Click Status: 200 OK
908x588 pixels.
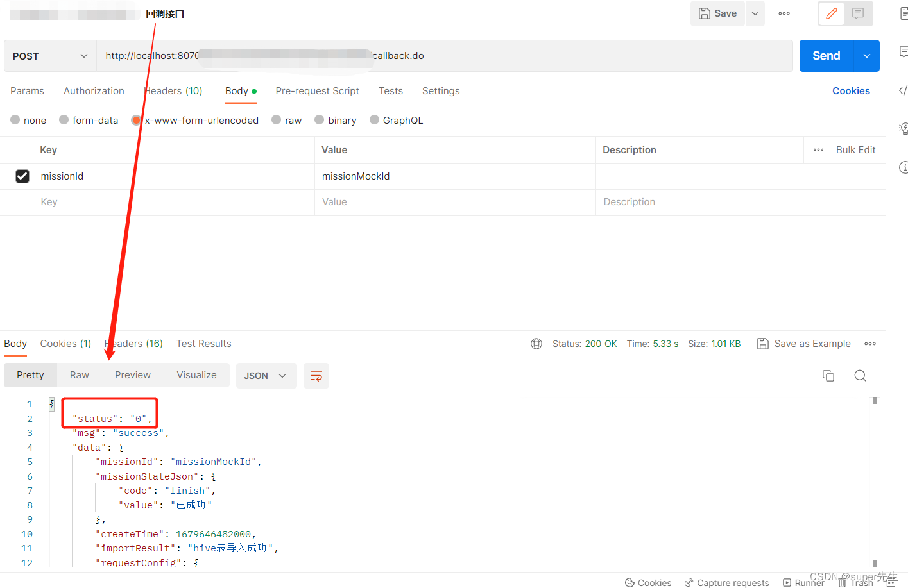click(x=585, y=344)
